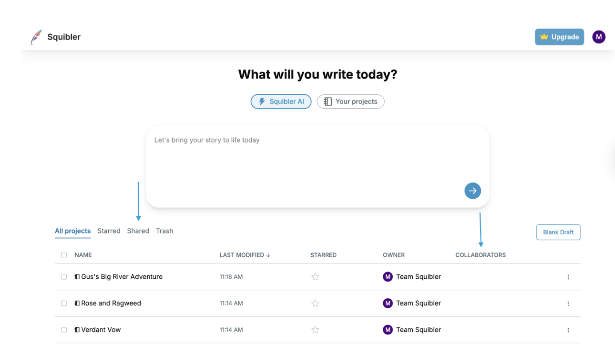
Task: Open the Verdant Vow project
Action: pos(101,330)
